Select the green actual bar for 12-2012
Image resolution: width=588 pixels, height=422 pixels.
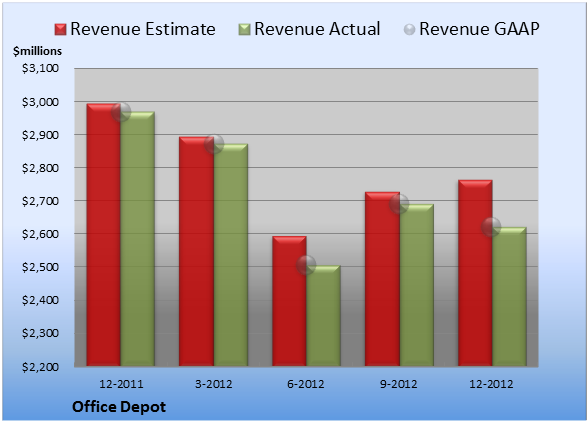click(x=510, y=296)
